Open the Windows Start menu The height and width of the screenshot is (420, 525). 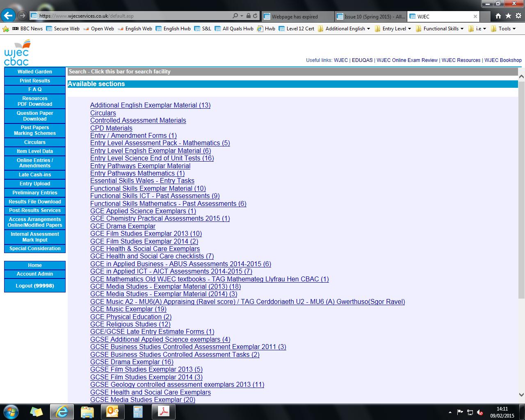[11, 411]
